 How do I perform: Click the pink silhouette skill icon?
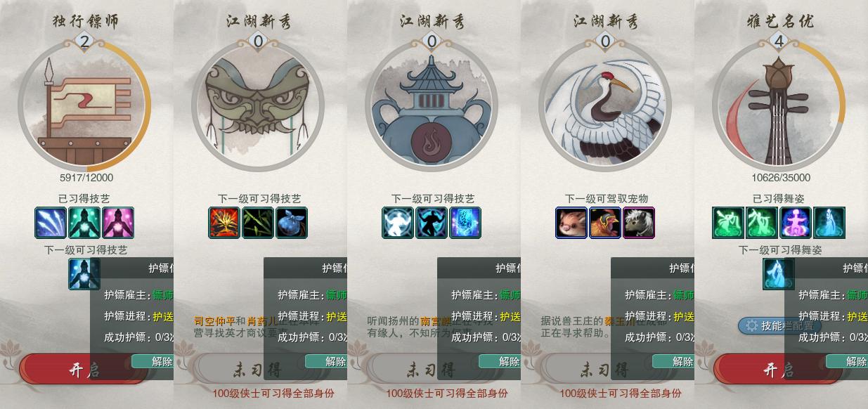118,223
